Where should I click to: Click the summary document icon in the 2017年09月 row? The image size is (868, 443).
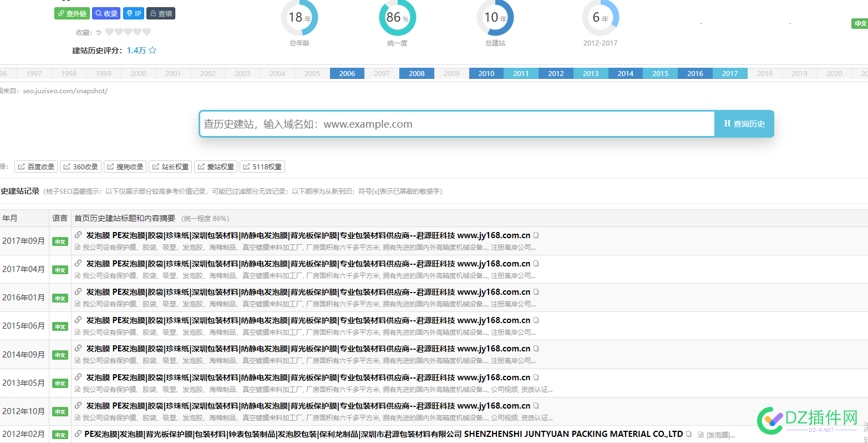[78, 248]
